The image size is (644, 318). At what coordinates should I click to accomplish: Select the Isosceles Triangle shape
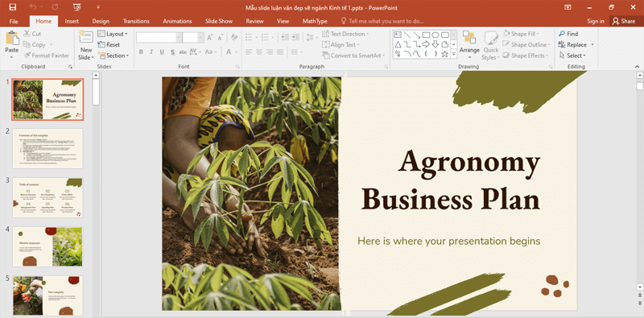pyautogui.click(x=398, y=44)
